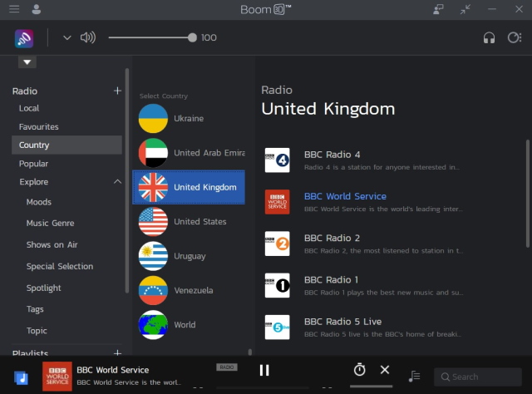Select Country in the sidebar

66,145
